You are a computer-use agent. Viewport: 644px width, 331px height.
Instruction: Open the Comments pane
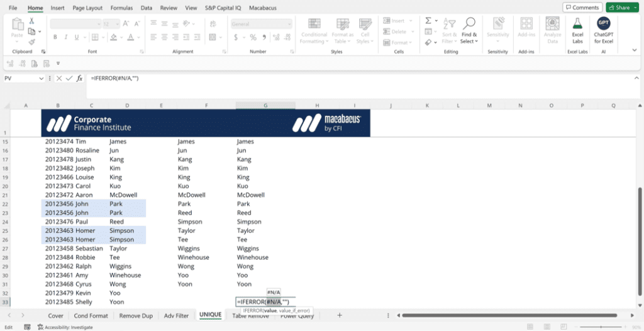tap(582, 8)
